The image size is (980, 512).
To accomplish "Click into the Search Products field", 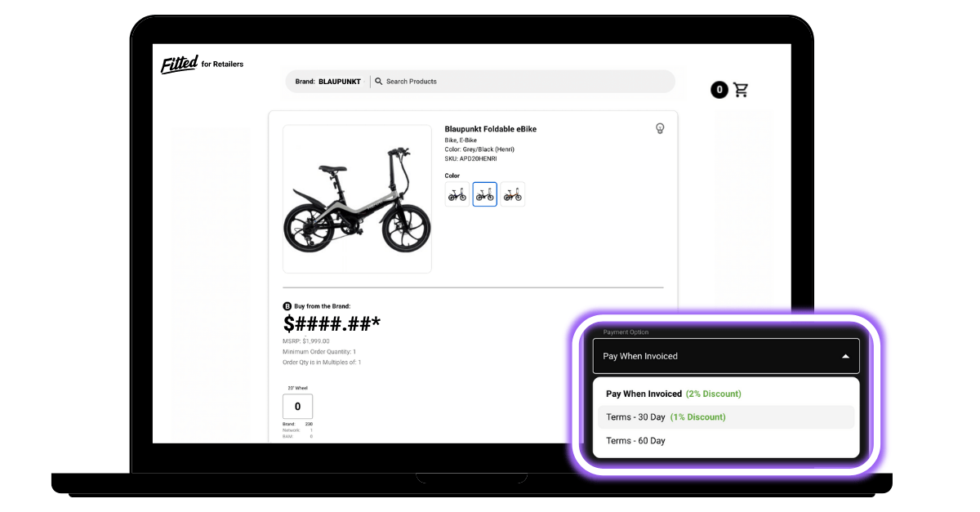I will [523, 82].
